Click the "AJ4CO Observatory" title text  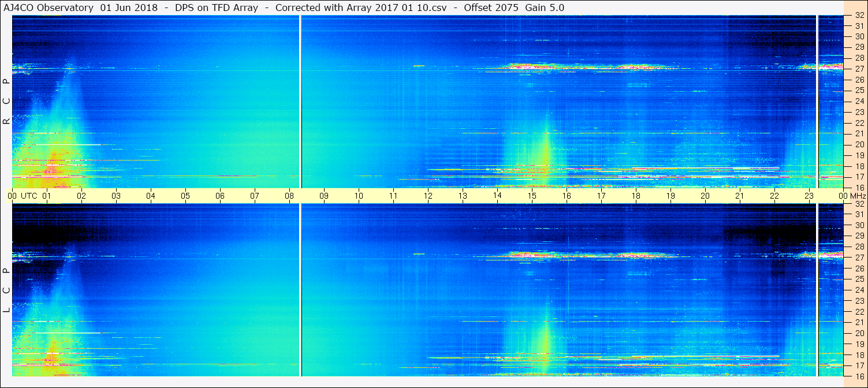tap(49, 8)
